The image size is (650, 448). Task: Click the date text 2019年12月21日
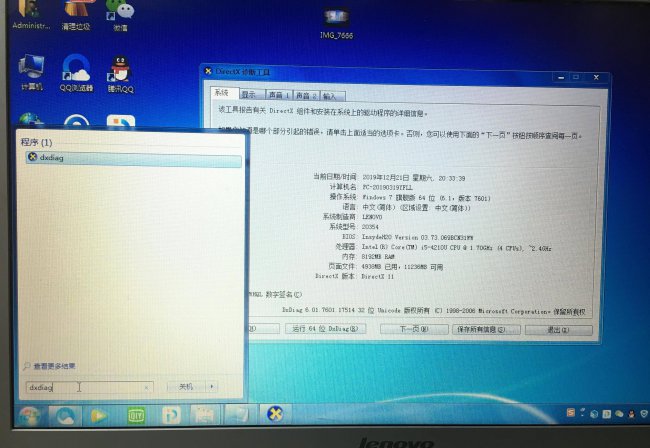click(x=387, y=178)
